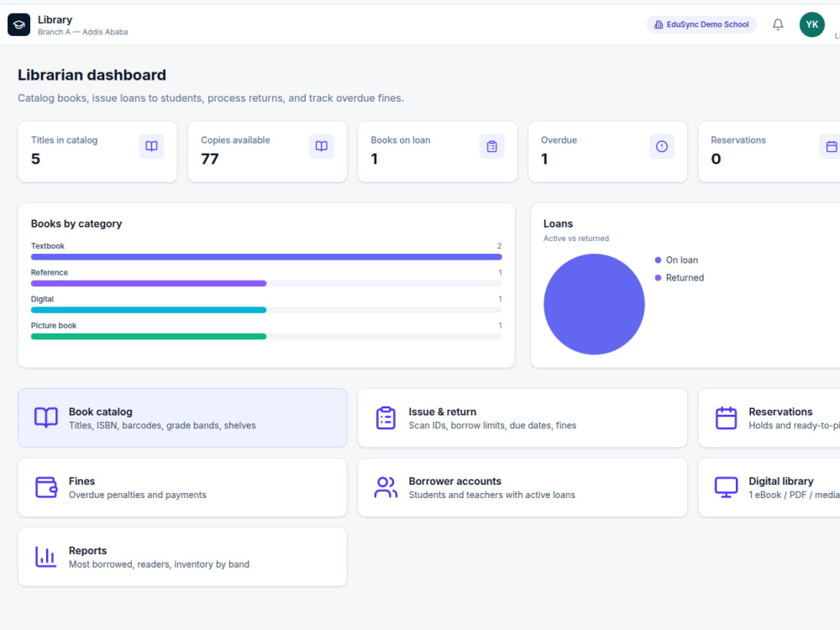Click the Textbook category label
The image size is (840, 630).
click(48, 246)
